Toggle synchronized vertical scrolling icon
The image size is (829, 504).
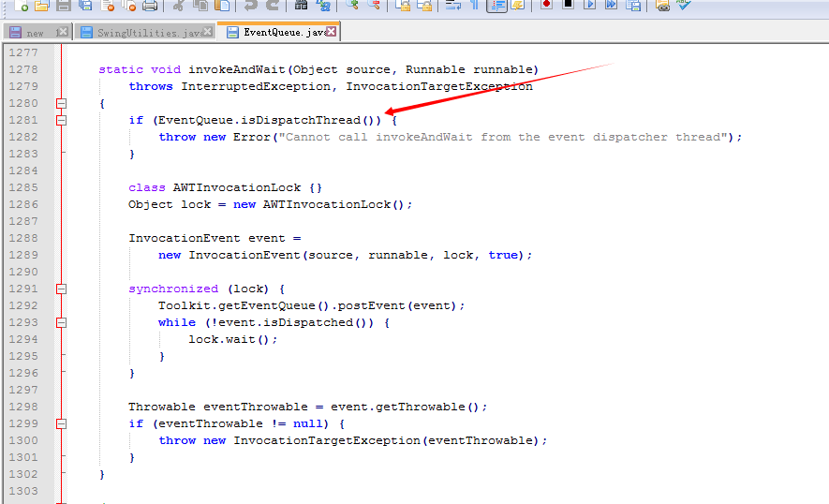click(403, 6)
